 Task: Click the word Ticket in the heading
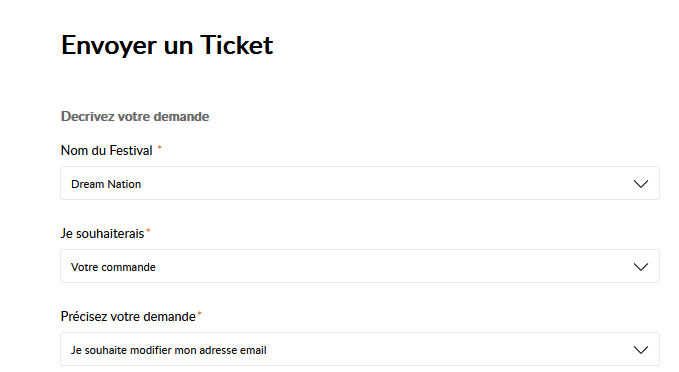pyautogui.click(x=237, y=45)
